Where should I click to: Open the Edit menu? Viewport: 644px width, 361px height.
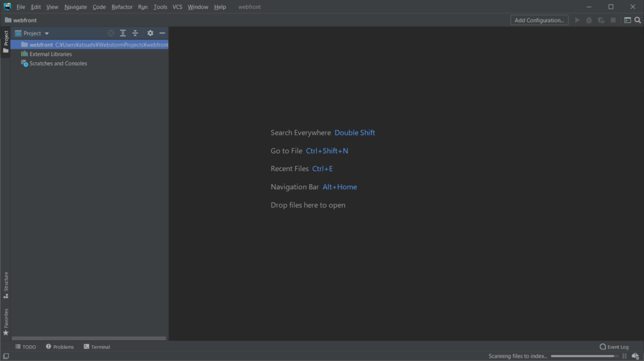[x=36, y=7]
